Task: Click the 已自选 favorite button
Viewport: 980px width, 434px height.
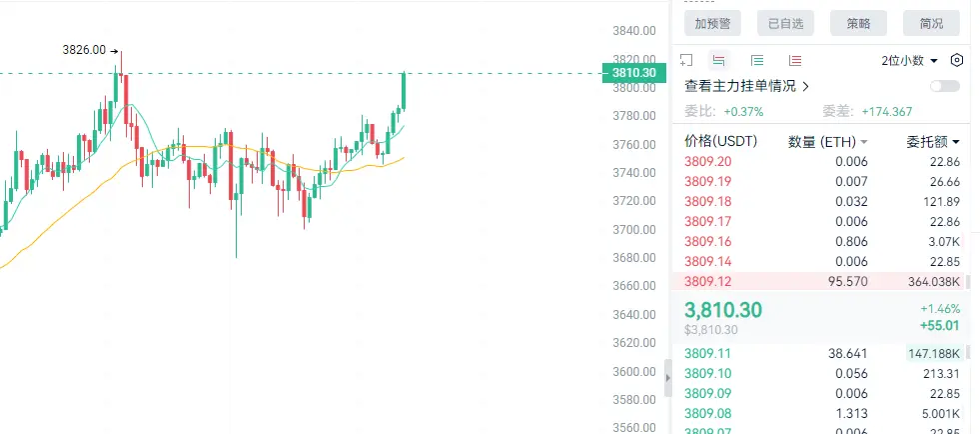Action: tap(785, 23)
